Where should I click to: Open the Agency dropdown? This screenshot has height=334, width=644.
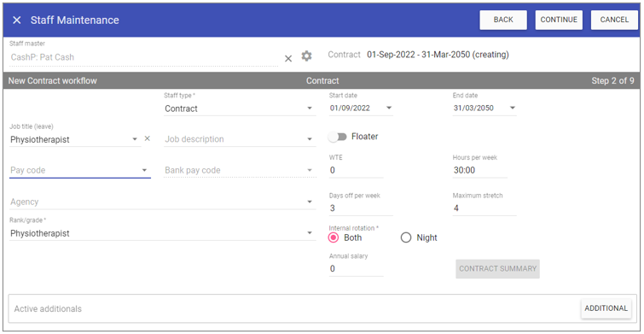point(163,202)
